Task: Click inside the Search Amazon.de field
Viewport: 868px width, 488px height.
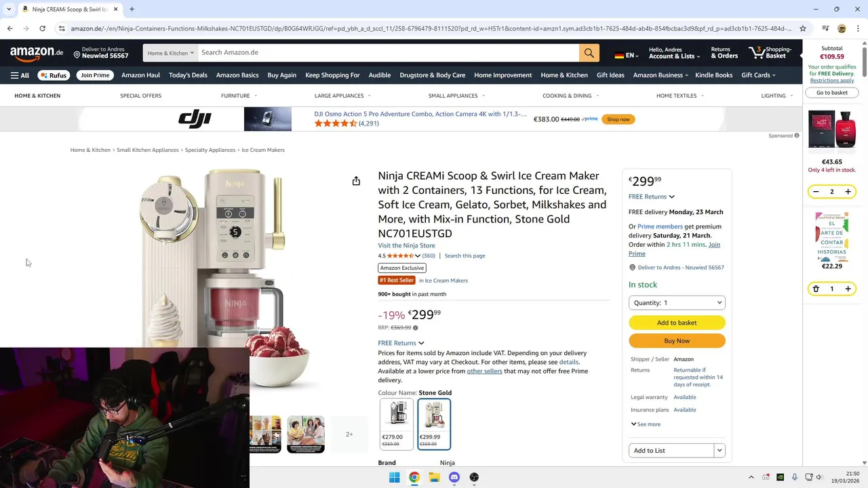Action: click(389, 53)
